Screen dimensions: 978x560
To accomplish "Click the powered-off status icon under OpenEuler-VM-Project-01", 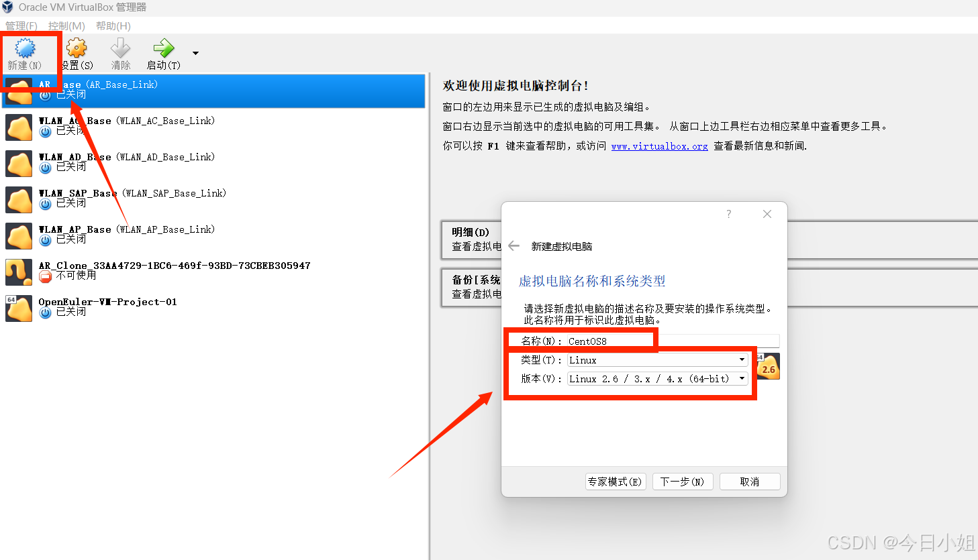I will tap(45, 313).
